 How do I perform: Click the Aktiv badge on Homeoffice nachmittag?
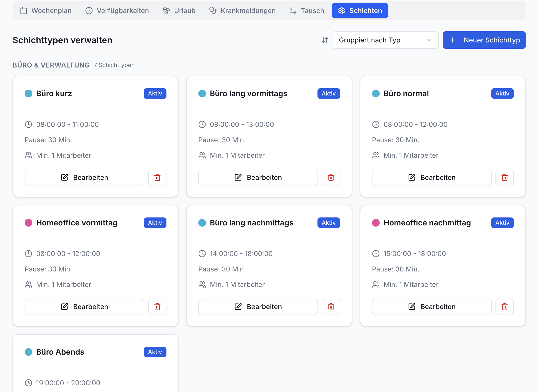pyautogui.click(x=503, y=223)
